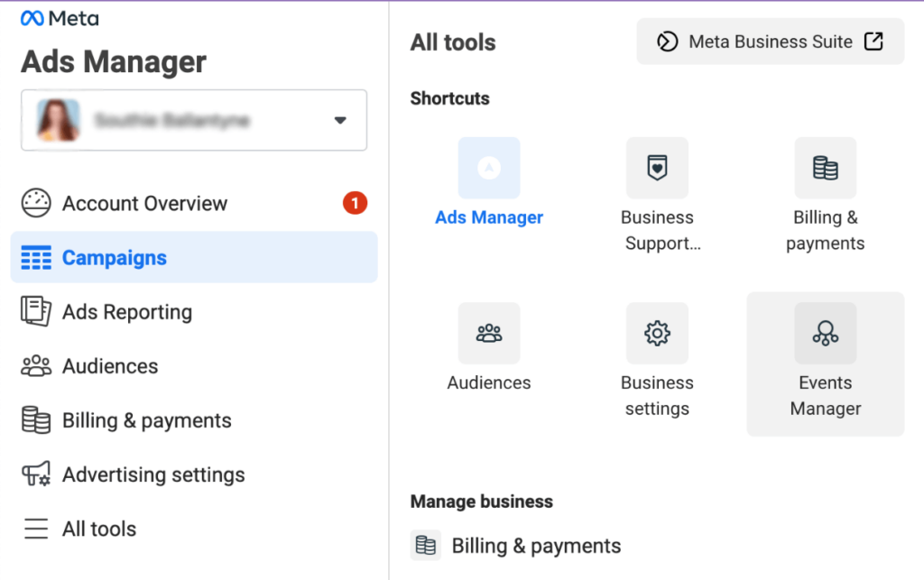Click the Events Manager nodes icon
This screenshot has height=580, width=924.
(825, 333)
